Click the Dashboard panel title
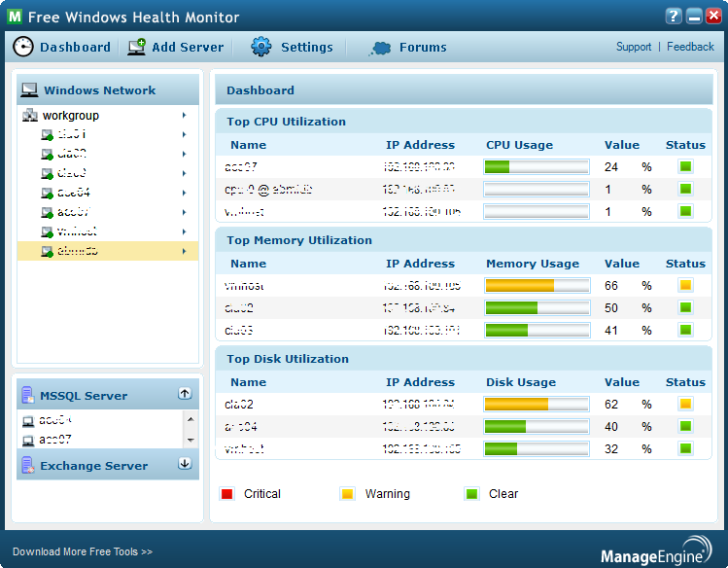 (260, 90)
